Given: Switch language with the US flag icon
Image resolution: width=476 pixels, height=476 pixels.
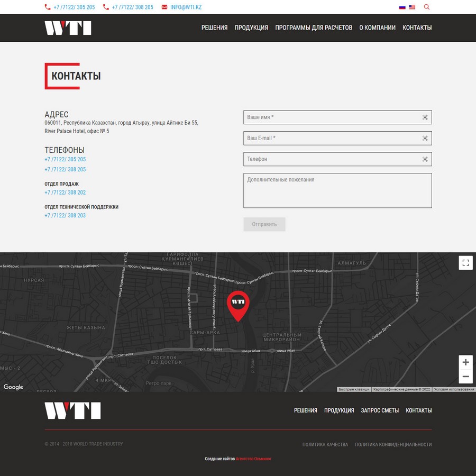Looking at the screenshot, I should 412,7.
